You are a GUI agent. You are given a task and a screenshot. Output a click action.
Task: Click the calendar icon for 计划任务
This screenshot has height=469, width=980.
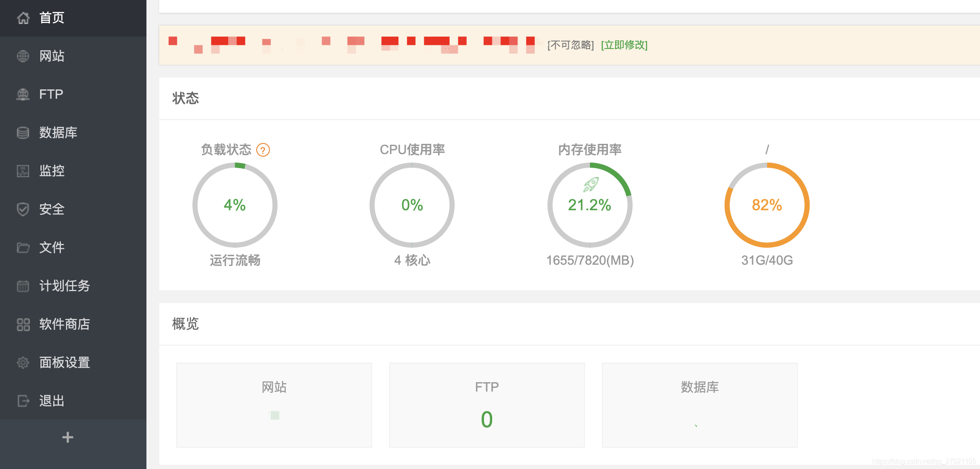coord(23,286)
